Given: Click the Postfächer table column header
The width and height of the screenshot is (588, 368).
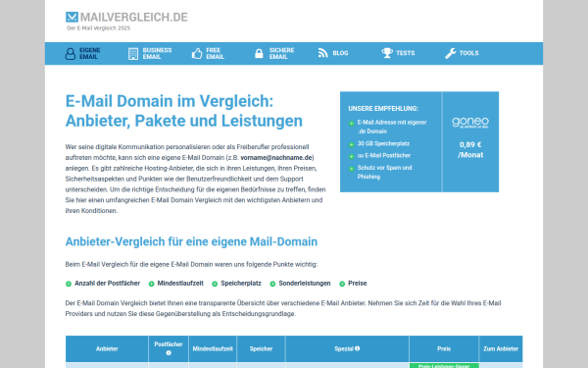Looking at the screenshot, I should tap(169, 348).
